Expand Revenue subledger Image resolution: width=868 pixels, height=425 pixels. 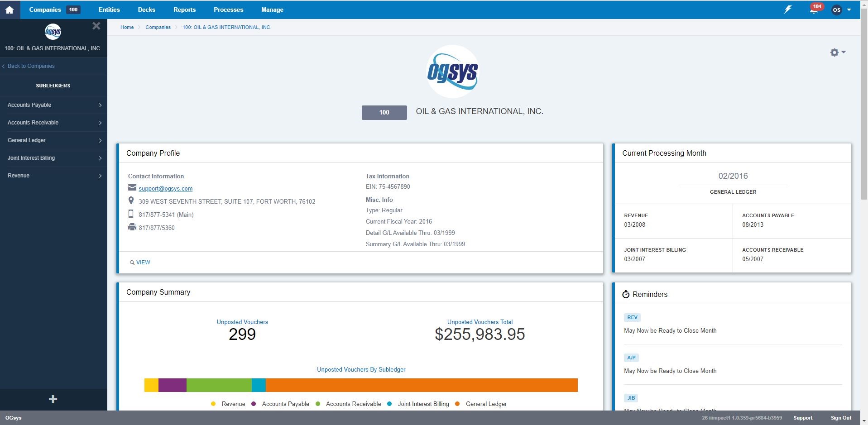(x=53, y=176)
